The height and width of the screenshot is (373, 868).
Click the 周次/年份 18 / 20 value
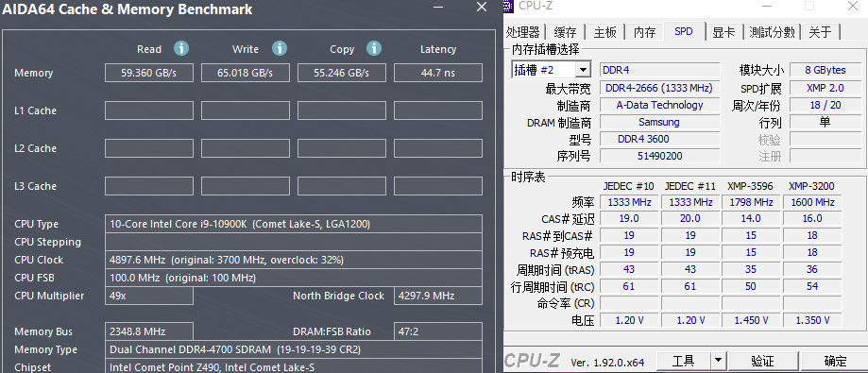tap(825, 105)
